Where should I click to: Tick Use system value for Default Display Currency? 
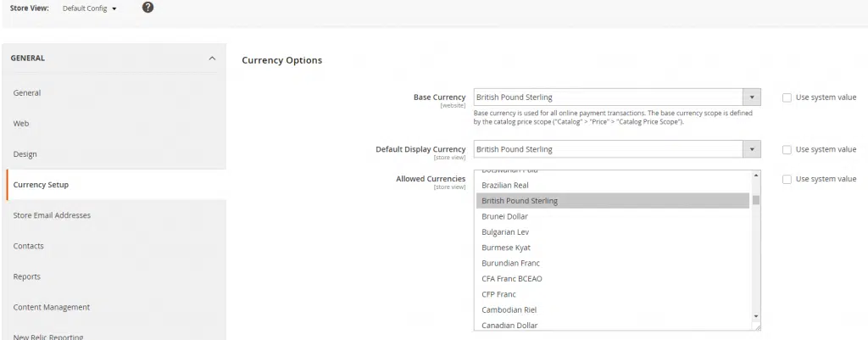pyautogui.click(x=787, y=149)
